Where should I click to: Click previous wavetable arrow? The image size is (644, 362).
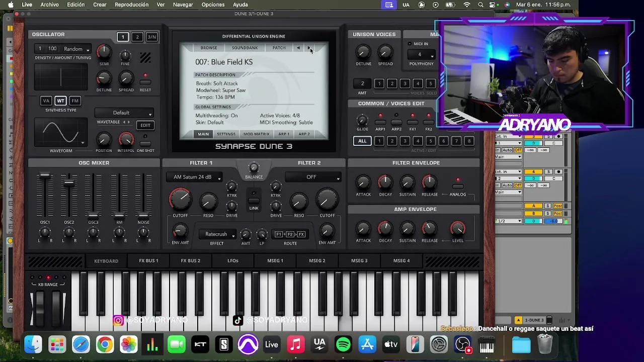coord(124,122)
